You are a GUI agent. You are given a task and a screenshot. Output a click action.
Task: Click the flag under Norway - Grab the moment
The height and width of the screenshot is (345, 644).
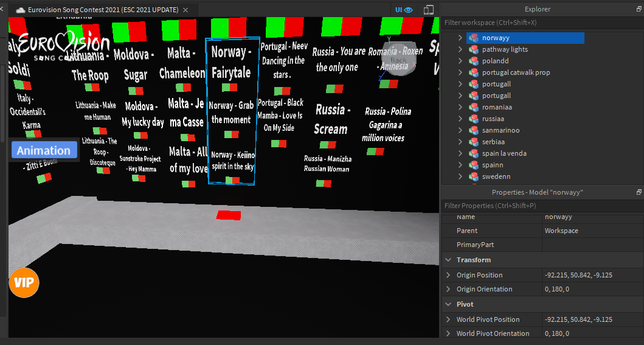pyautogui.click(x=232, y=134)
